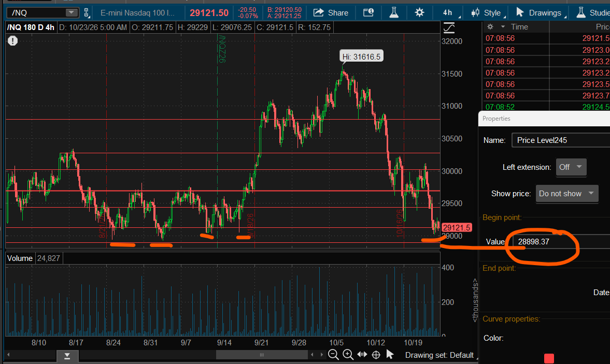This screenshot has width=610, height=364.
Task: Click the Time column header
Action: point(519,27)
